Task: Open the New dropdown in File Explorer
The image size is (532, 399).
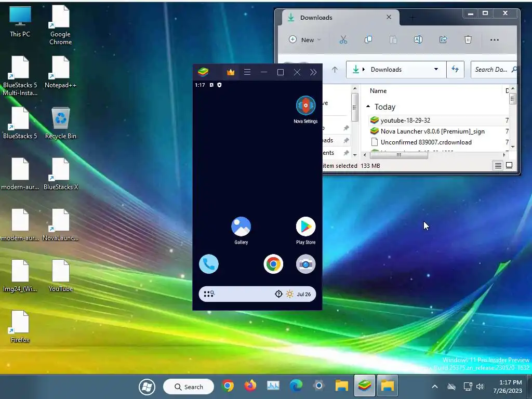Action: coord(304,39)
